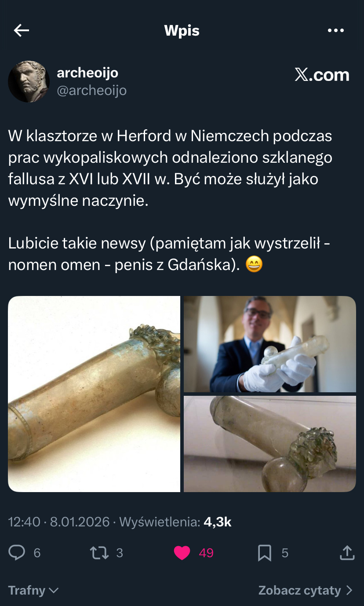Toggle the pink heart like
This screenshot has height=606, width=364.
click(182, 553)
